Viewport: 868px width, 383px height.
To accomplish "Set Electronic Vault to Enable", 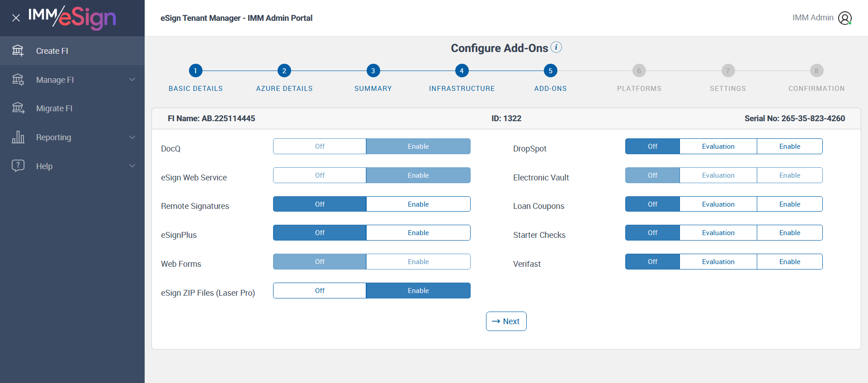I will (790, 175).
